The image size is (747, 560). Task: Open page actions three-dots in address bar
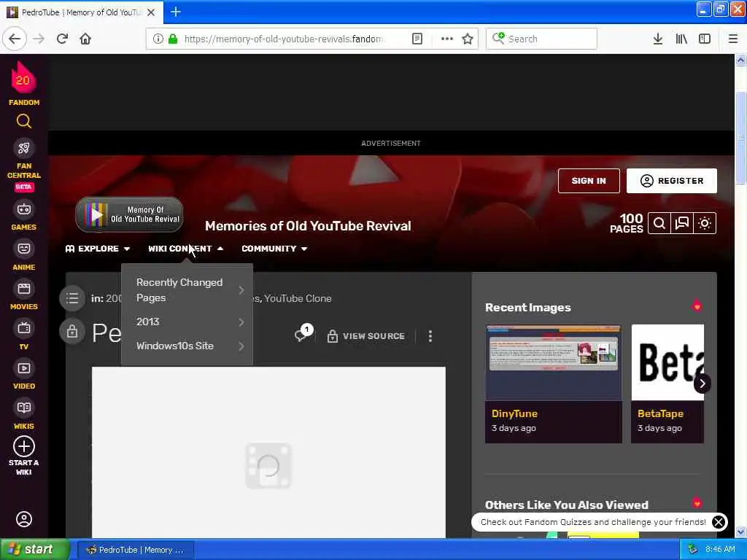pyautogui.click(x=447, y=39)
